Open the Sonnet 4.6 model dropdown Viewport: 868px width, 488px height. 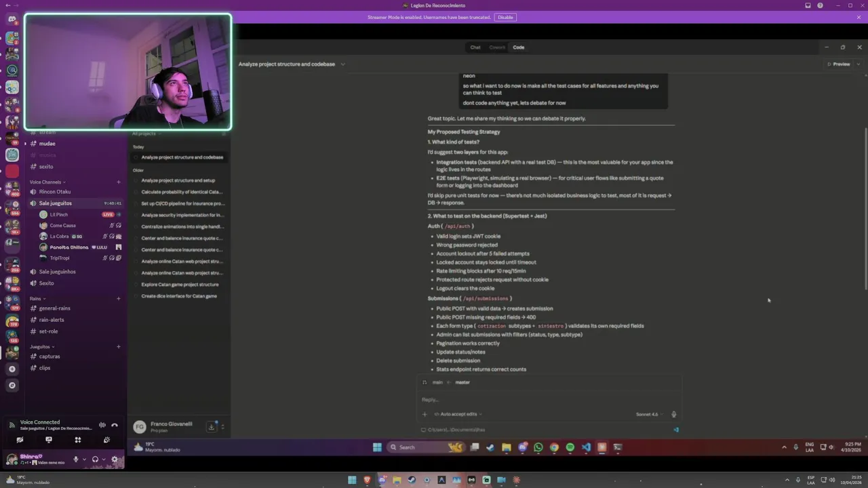point(649,414)
